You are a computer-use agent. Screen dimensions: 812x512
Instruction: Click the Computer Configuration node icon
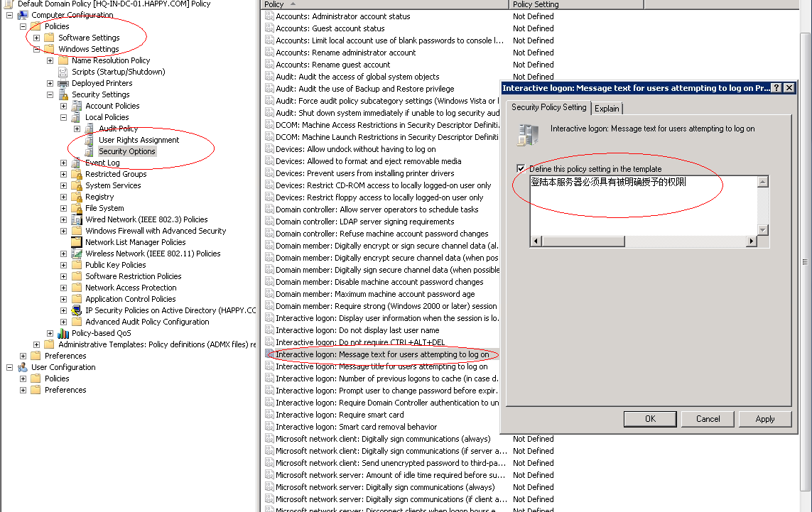23,15
